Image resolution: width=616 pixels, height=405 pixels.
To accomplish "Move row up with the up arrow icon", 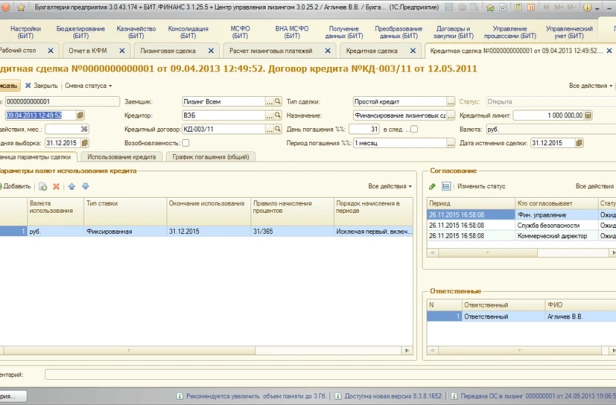I will coord(71,186).
